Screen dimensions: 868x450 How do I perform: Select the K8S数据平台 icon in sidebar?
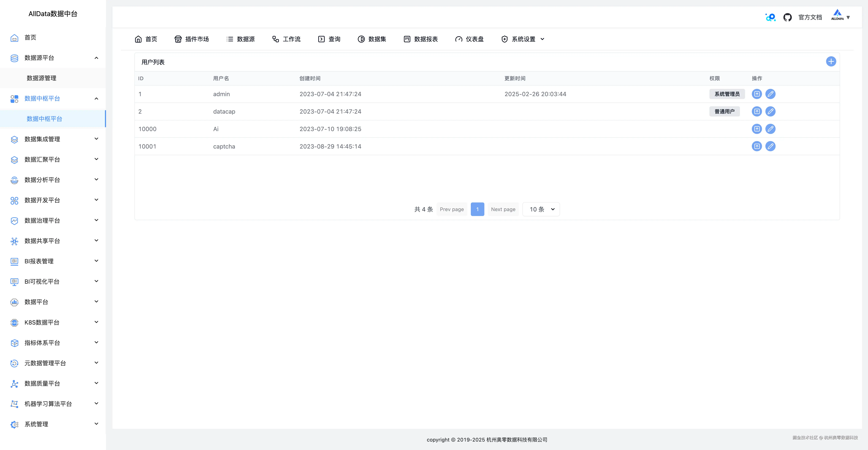(x=14, y=322)
